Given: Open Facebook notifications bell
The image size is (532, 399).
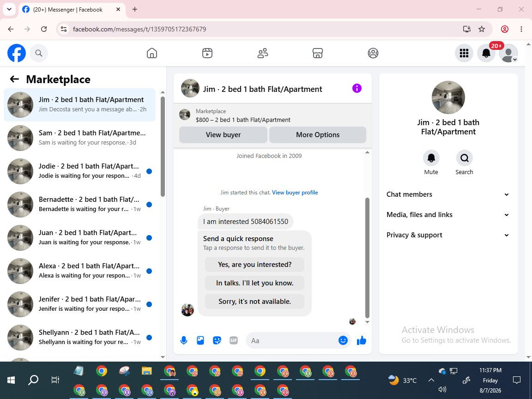Looking at the screenshot, I should click(x=486, y=53).
